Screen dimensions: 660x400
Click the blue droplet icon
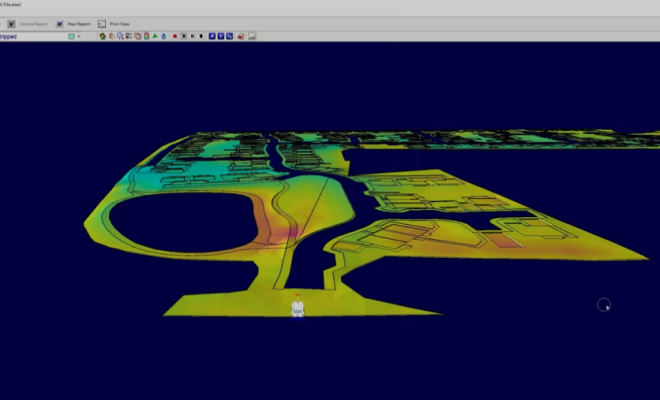click(x=164, y=36)
